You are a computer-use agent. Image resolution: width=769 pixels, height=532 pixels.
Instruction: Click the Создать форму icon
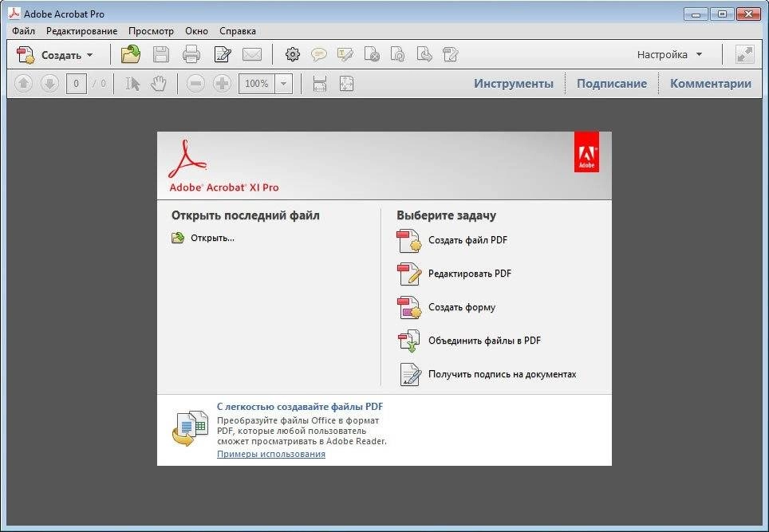(409, 307)
